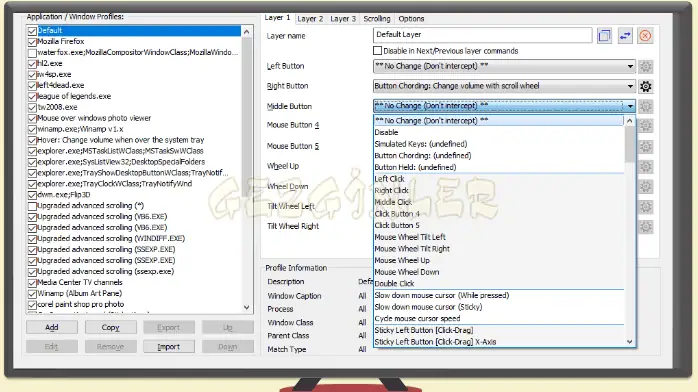The height and width of the screenshot is (392, 698).
Task: Collapse the Middle Button dropdown arrow
Action: pyautogui.click(x=630, y=106)
